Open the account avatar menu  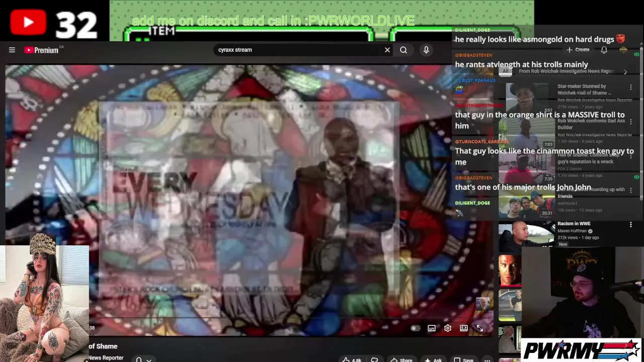point(623,50)
